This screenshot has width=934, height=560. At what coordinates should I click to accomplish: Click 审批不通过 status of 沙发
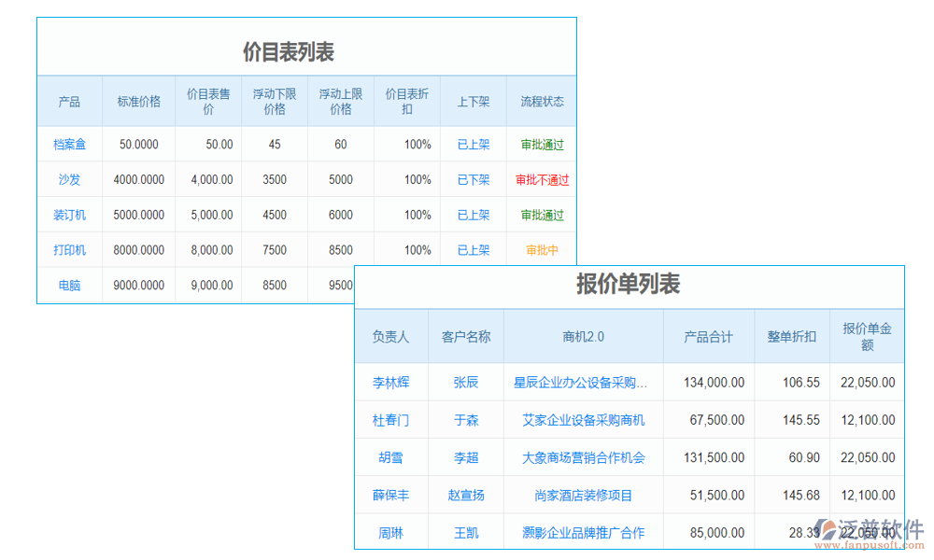pyautogui.click(x=541, y=179)
